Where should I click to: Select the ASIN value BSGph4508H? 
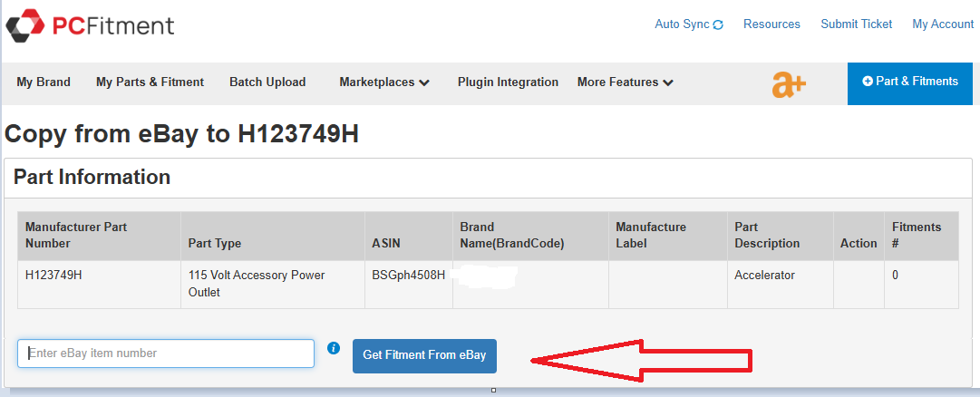[409, 275]
